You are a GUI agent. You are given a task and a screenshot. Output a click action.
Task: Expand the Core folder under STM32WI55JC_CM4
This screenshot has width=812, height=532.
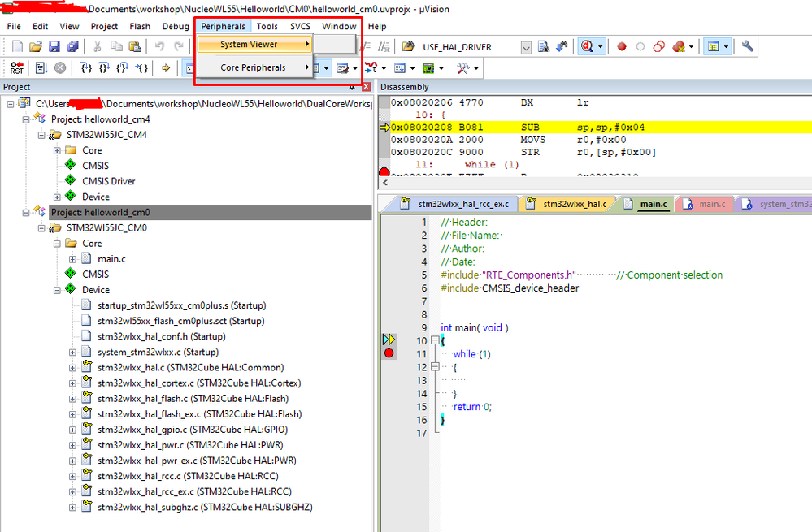point(59,150)
